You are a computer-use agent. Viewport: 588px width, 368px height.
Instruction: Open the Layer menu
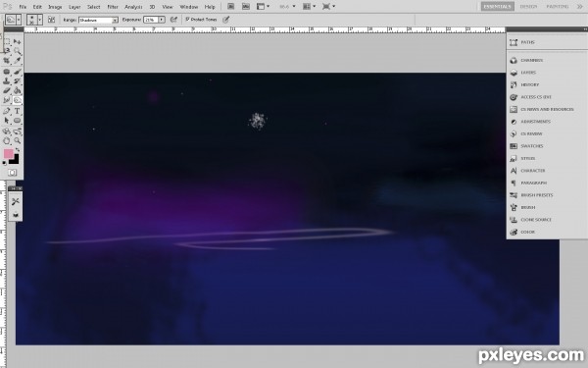coord(74,7)
